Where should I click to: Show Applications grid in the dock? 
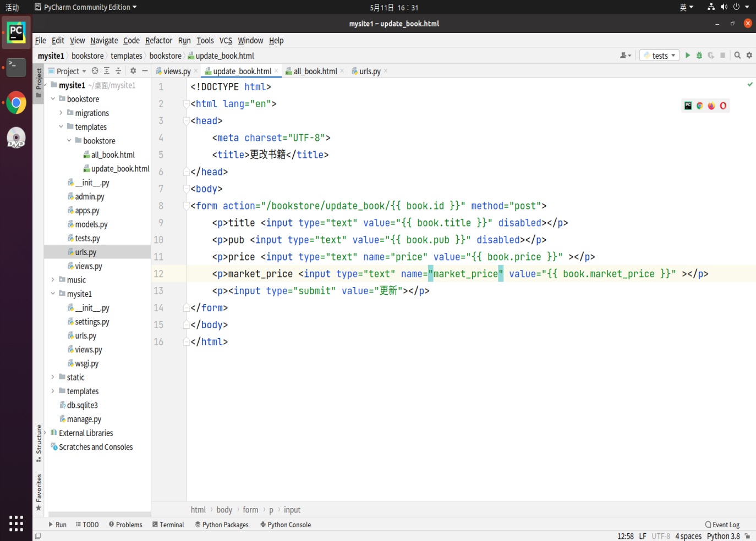(16, 523)
